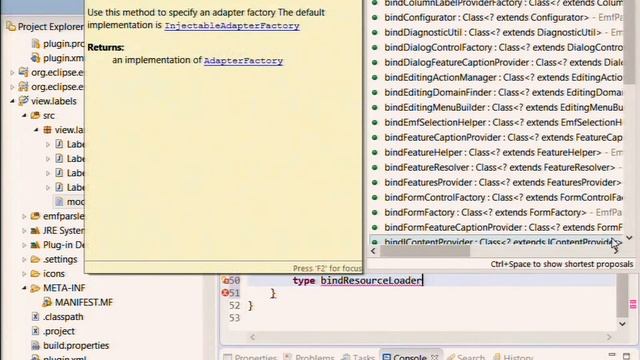Click the src source folder icon
Viewport: 640px width, 360px height.
[36, 116]
